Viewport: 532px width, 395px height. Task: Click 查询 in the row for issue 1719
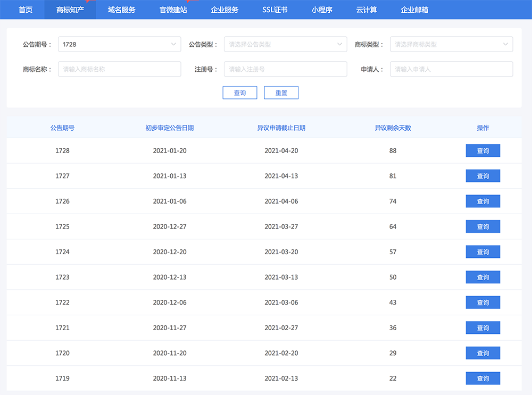(483, 379)
